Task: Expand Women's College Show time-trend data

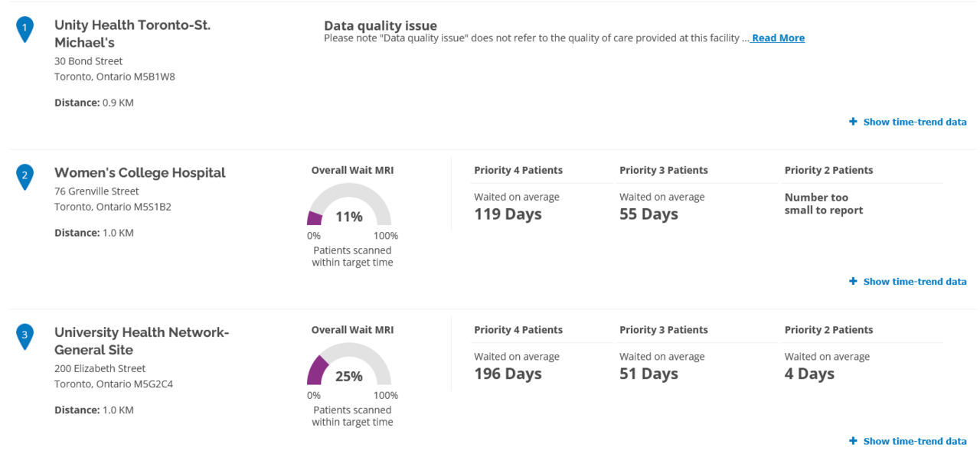Action: pos(914,282)
